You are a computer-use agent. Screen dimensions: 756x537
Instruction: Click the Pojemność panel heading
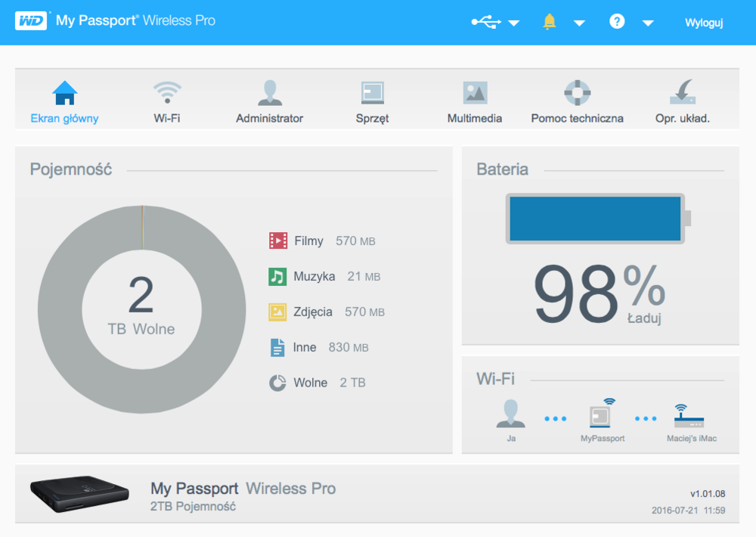pos(71,169)
